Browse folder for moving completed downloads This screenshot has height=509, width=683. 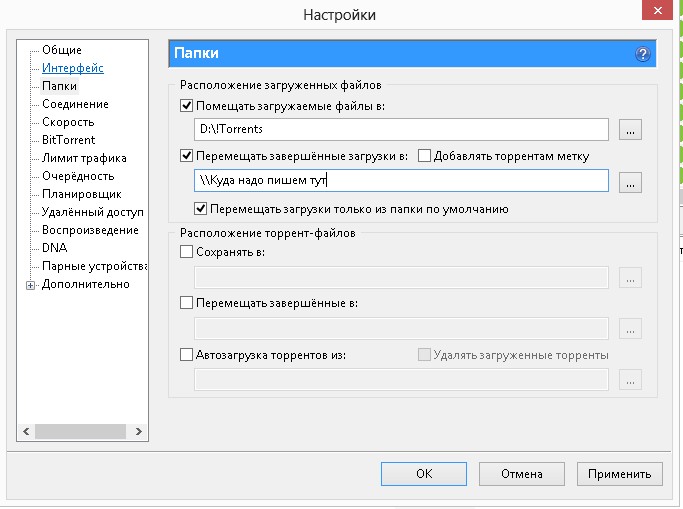pyautogui.click(x=629, y=182)
